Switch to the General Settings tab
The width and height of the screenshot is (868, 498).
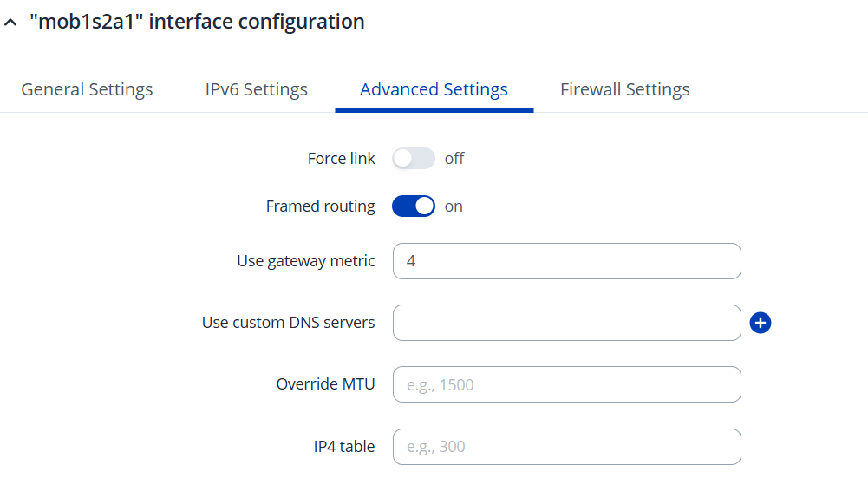coord(87,89)
